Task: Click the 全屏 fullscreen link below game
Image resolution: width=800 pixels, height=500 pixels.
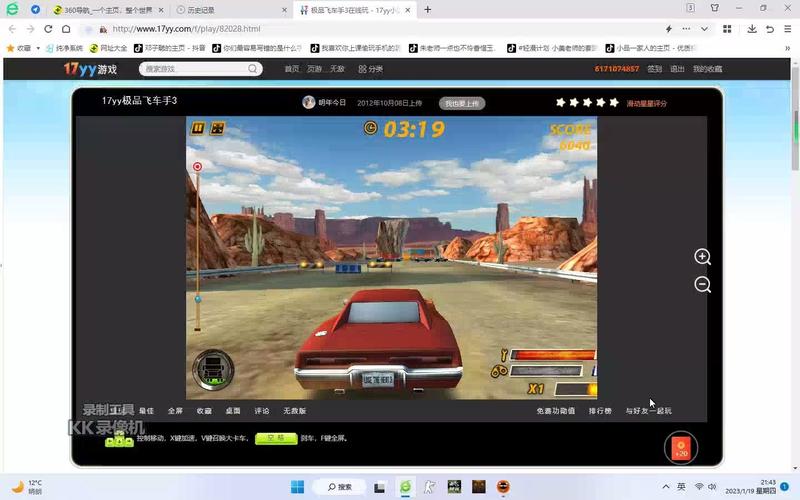Action: click(175, 411)
